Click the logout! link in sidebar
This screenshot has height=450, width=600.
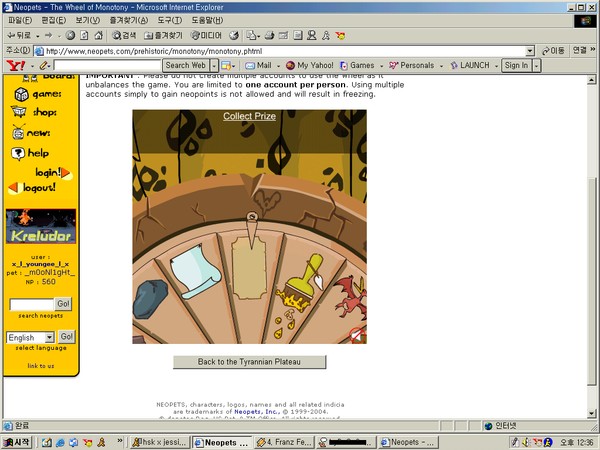click(x=33, y=188)
